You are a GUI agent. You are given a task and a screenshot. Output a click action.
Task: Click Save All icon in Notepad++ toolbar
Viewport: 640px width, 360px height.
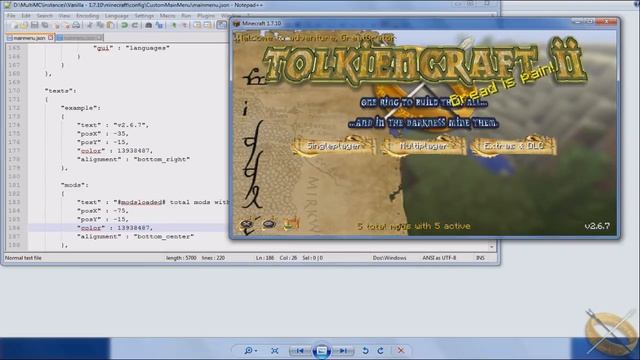(x=45, y=25)
